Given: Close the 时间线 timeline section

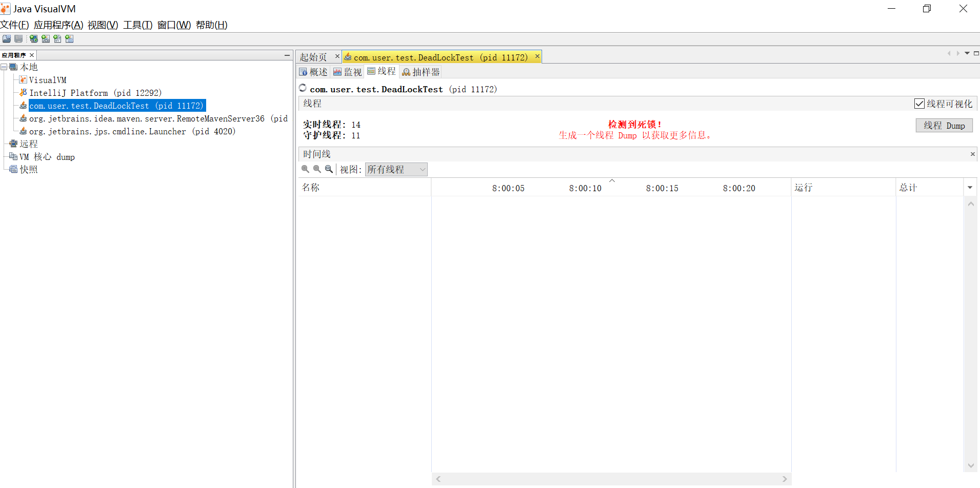Looking at the screenshot, I should 972,154.
